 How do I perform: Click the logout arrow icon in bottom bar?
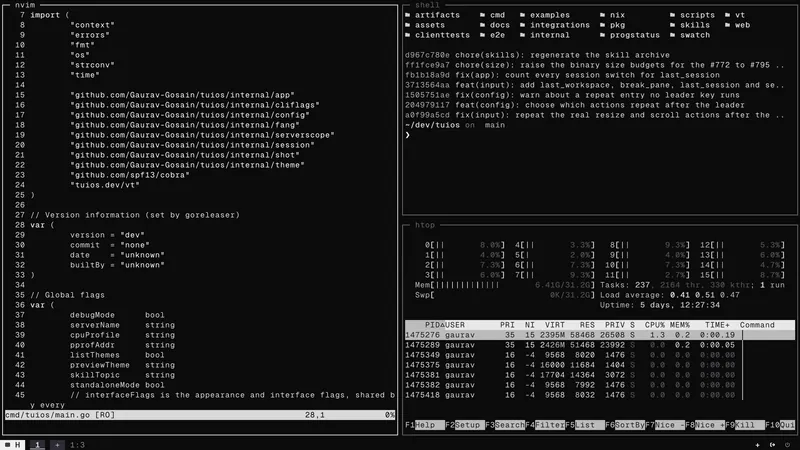click(x=772, y=445)
